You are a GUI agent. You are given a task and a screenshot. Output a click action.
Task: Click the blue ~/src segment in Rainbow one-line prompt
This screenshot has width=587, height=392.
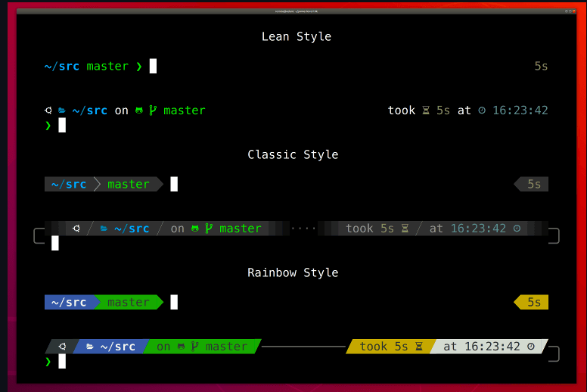click(68, 303)
